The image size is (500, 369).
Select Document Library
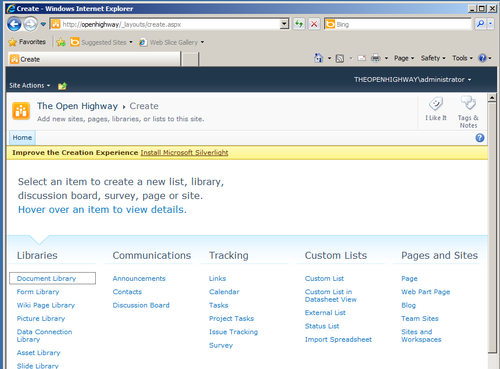tap(46, 278)
